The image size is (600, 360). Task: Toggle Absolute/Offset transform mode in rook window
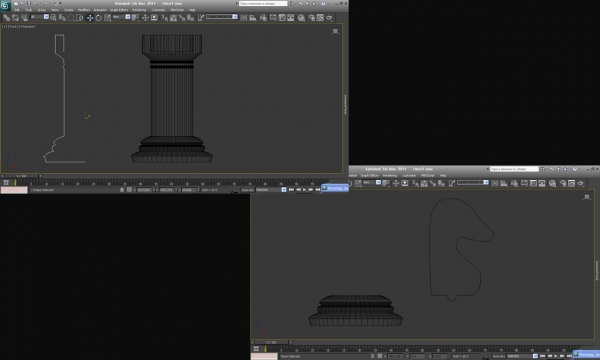(129, 190)
